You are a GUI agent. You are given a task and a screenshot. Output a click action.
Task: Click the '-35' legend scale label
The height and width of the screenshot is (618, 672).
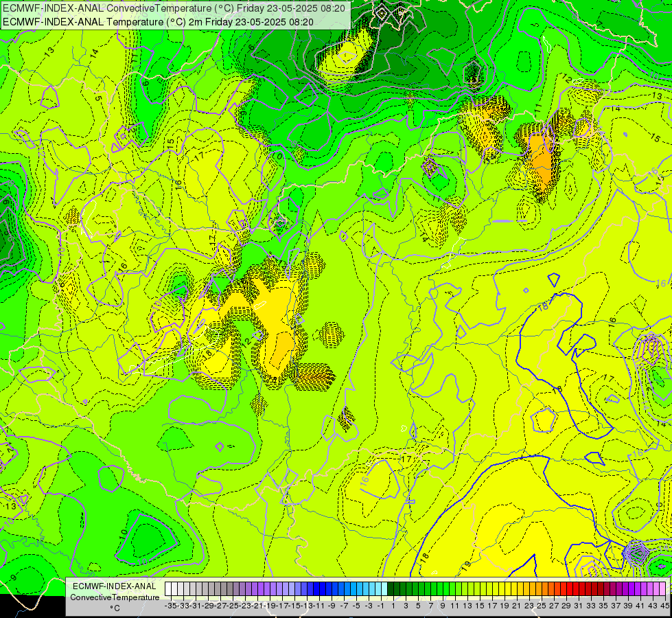click(171, 606)
